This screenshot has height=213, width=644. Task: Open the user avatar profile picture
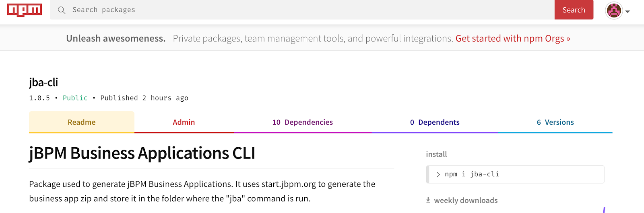614,10
